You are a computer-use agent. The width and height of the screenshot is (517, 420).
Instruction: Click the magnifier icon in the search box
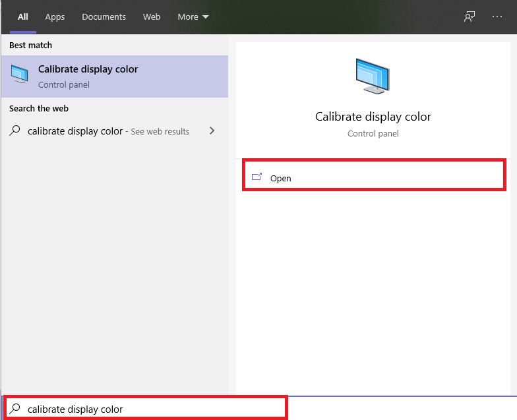tap(15, 409)
